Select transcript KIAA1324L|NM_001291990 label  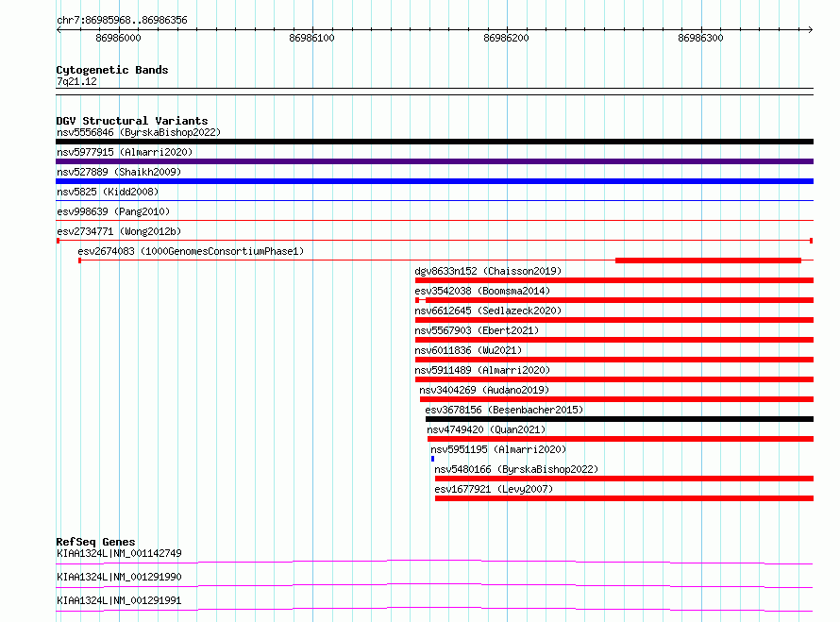[x=119, y=577]
